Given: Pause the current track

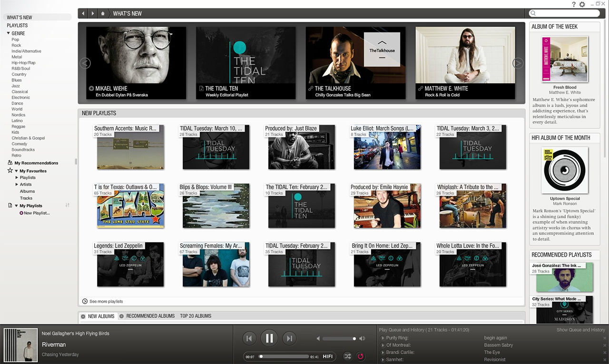Looking at the screenshot, I should [269, 338].
